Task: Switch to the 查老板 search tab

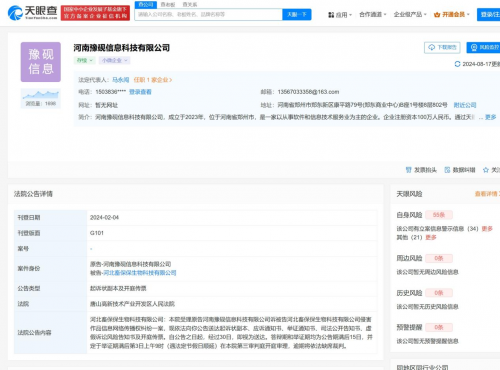Action: click(x=168, y=5)
